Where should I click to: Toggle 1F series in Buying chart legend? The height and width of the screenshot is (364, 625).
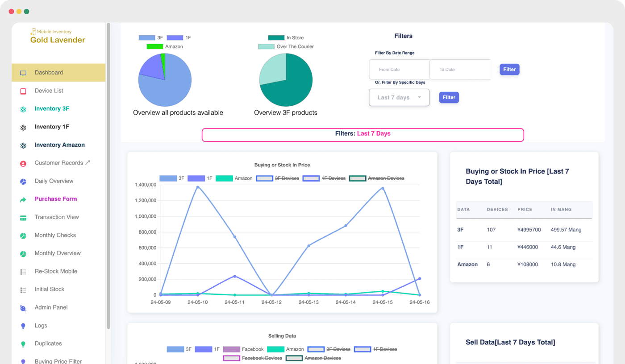tap(200, 178)
